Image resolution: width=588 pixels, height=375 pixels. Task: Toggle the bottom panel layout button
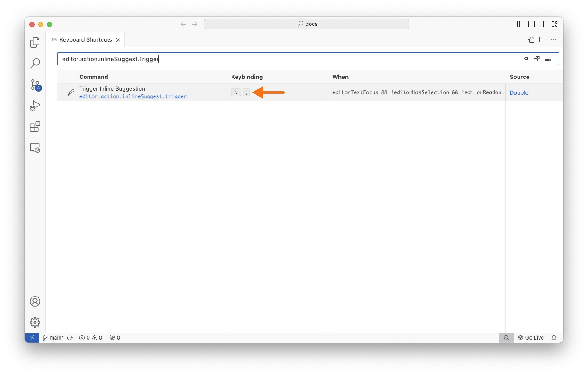[x=531, y=24]
